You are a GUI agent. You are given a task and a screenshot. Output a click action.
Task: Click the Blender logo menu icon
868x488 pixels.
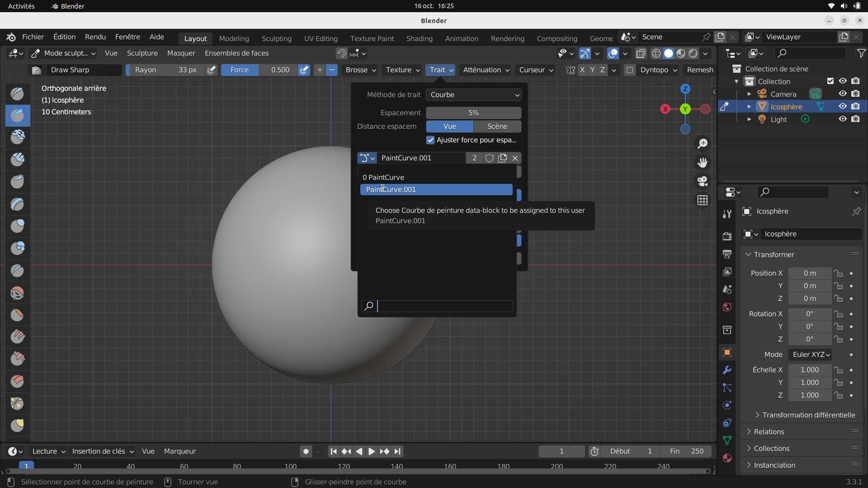(x=11, y=37)
